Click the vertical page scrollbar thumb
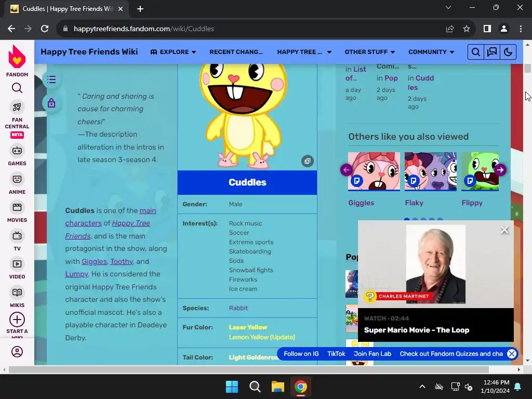 (528, 68)
